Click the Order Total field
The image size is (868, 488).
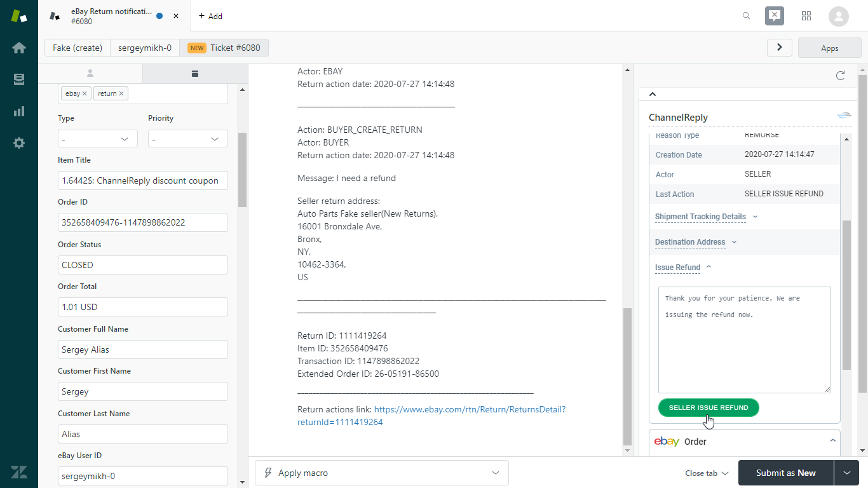click(143, 307)
